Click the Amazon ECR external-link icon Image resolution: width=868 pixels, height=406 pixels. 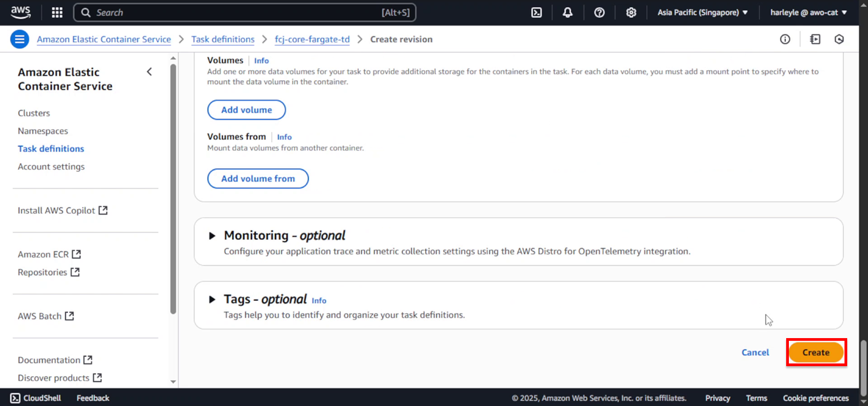click(76, 254)
